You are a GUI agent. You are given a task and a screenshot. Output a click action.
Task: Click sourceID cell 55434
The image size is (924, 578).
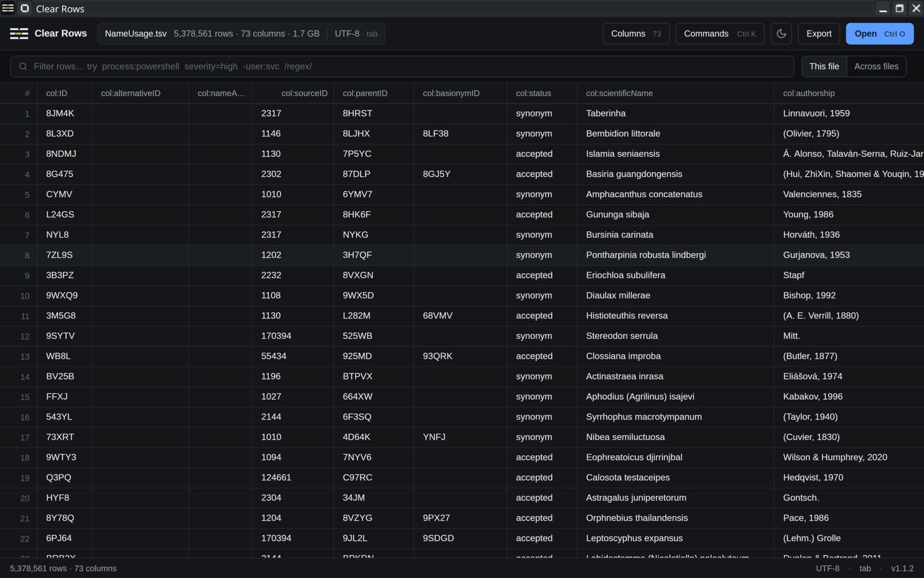coord(293,356)
